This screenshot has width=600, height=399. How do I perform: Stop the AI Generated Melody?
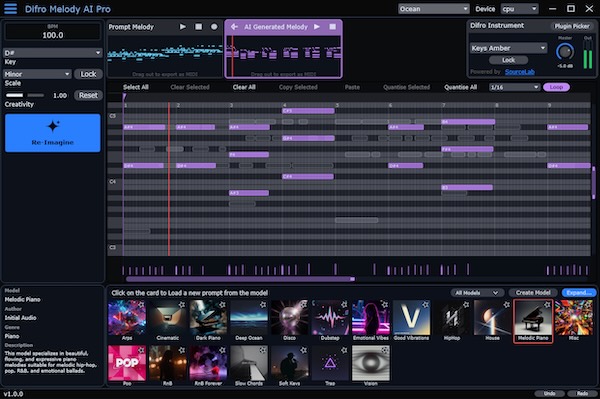tap(333, 27)
